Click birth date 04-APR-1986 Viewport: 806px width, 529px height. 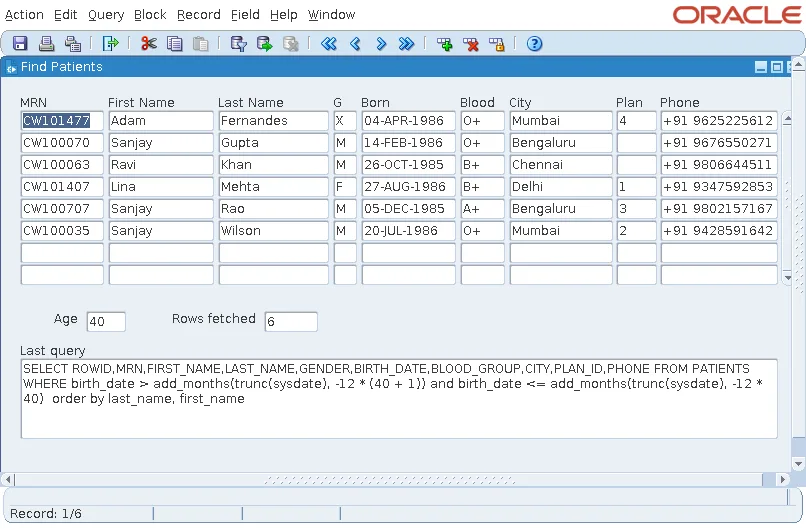click(409, 121)
